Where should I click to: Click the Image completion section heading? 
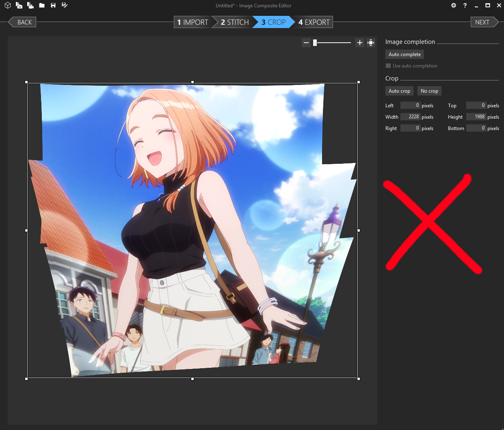pyautogui.click(x=410, y=42)
